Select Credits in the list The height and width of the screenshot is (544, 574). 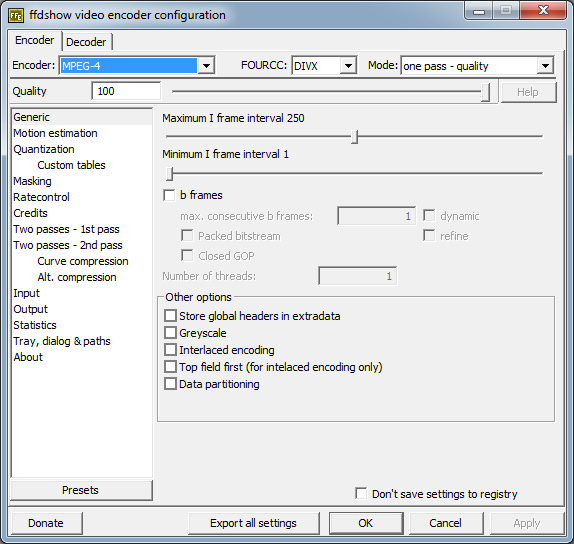pyautogui.click(x=82, y=213)
